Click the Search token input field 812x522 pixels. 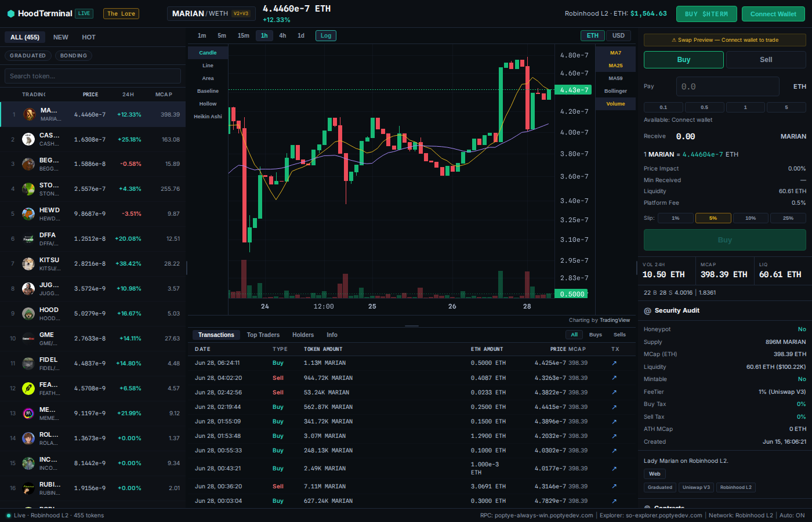[93, 76]
